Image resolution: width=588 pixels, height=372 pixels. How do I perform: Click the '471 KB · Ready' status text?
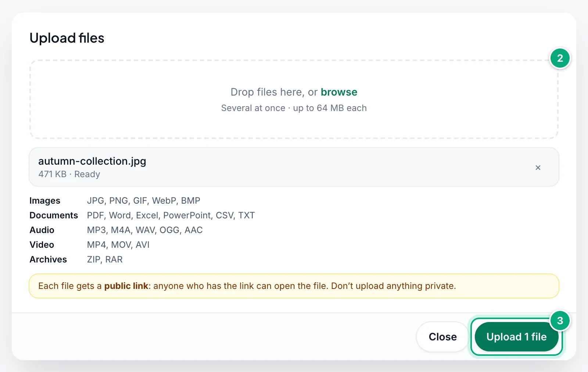(69, 174)
